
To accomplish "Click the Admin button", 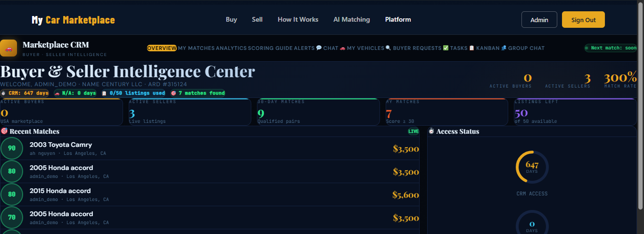I will coord(539,20).
